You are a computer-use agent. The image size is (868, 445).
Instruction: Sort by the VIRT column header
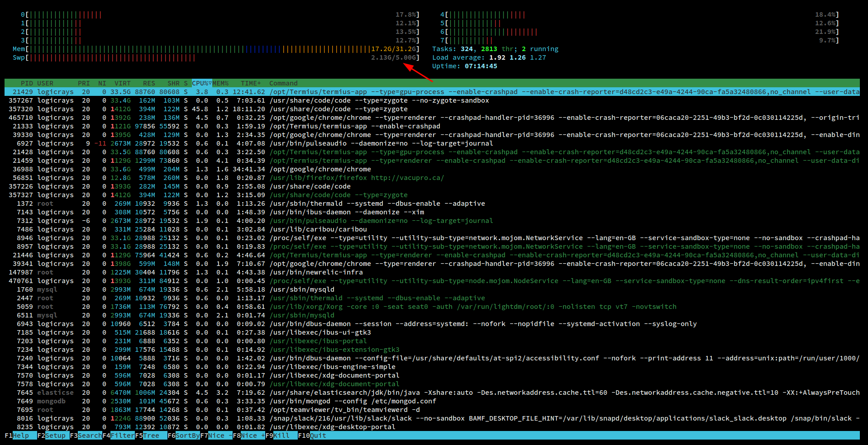point(123,83)
